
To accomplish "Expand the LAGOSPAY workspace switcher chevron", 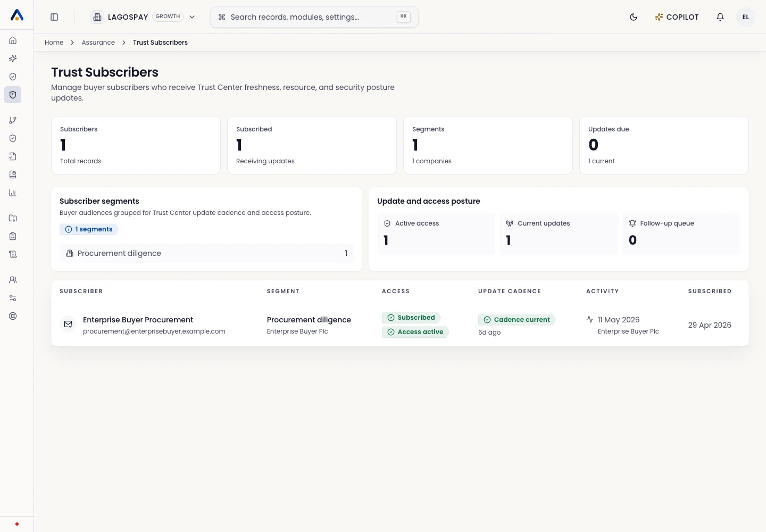I will 192,17.
